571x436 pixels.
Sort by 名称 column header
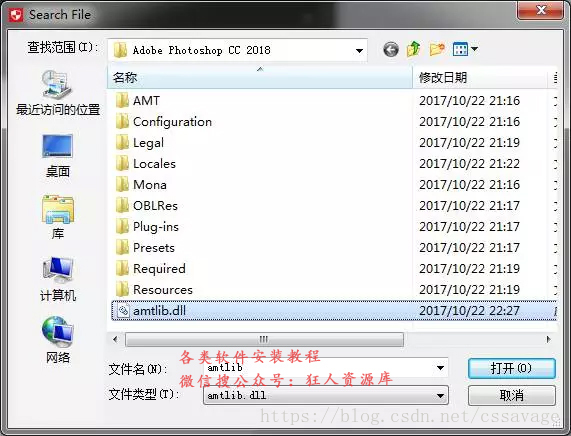260,77
